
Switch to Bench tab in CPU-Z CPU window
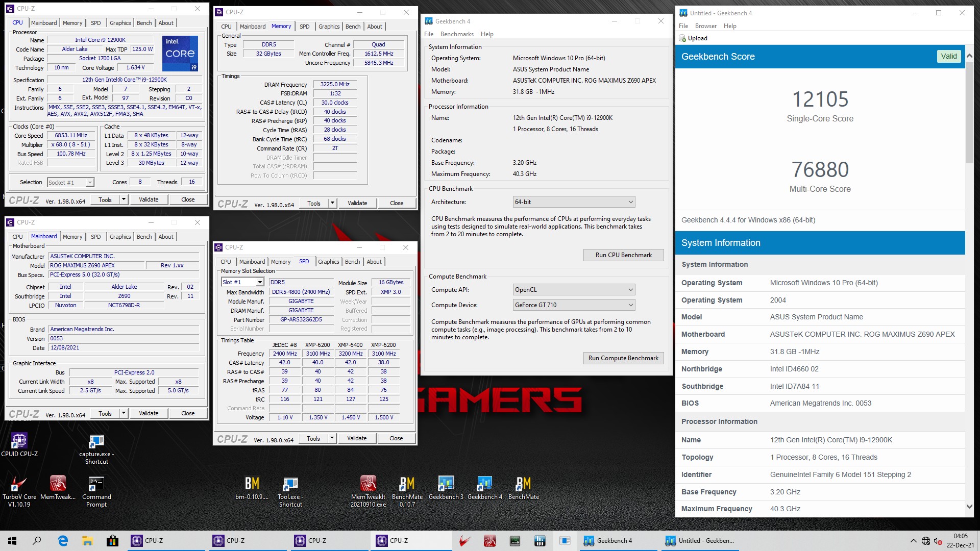pyautogui.click(x=144, y=23)
